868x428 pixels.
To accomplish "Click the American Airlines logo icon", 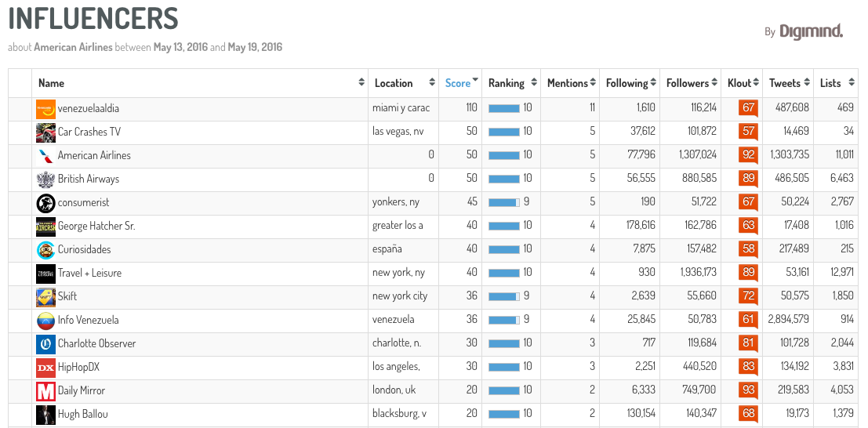I will coord(45,156).
